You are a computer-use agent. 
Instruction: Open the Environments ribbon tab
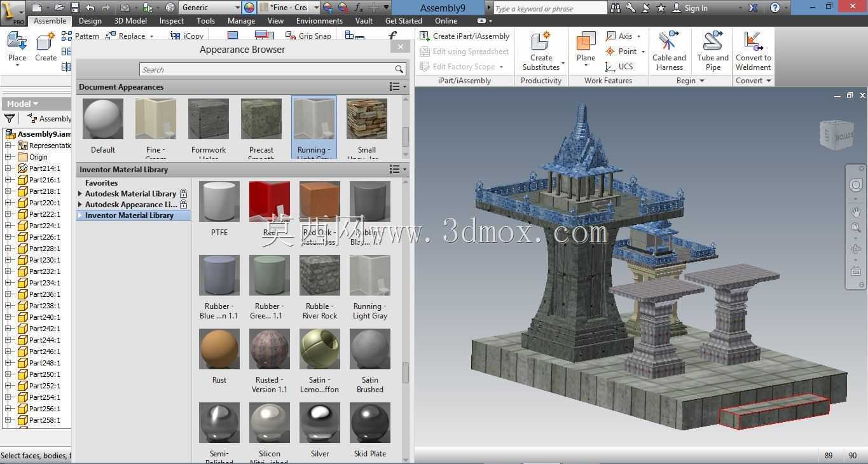pos(319,21)
